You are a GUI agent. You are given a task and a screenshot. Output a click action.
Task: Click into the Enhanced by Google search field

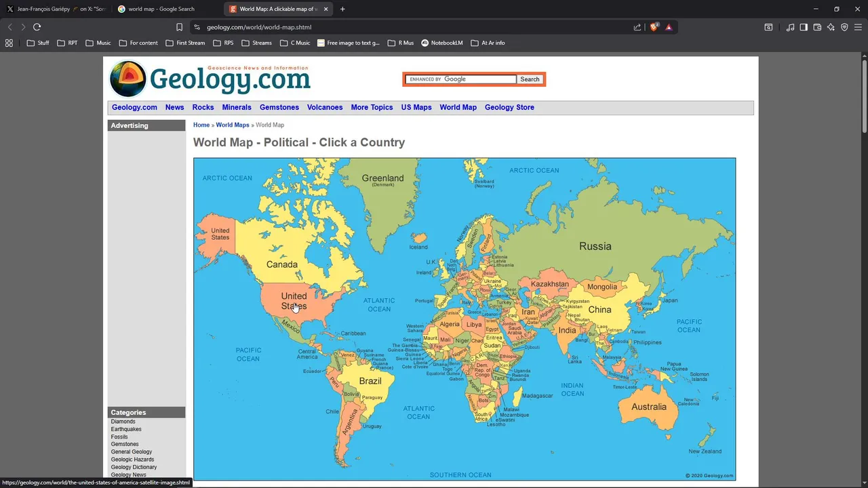pos(461,79)
